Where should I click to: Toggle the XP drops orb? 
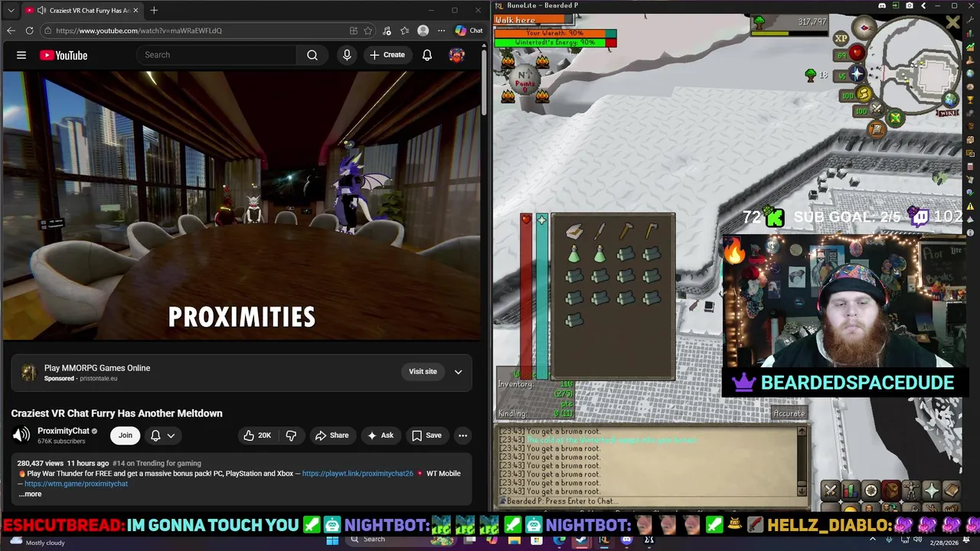pyautogui.click(x=841, y=38)
